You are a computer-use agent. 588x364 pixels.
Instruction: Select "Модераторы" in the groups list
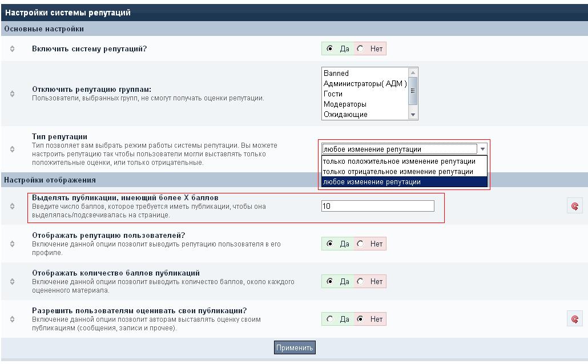[345, 104]
